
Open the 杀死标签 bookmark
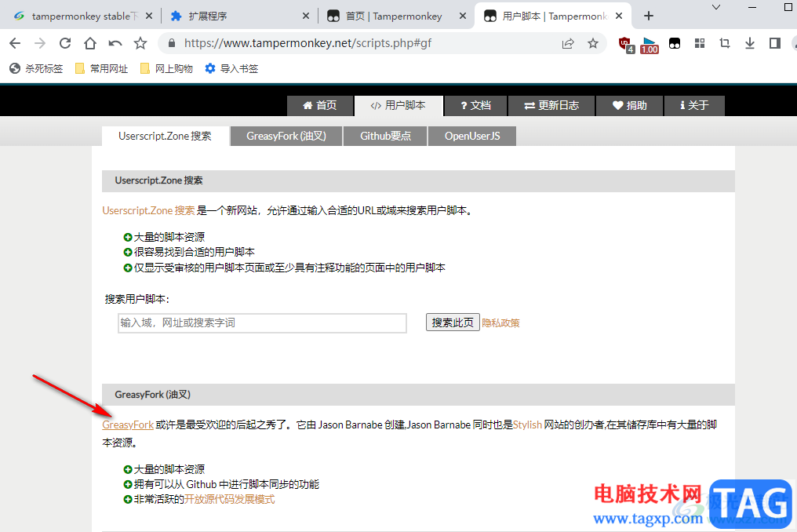click(x=37, y=69)
